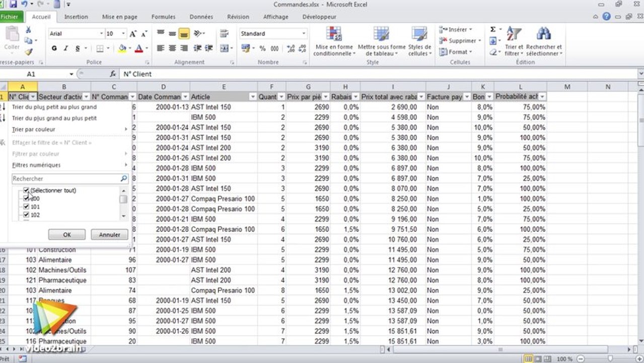Increase indent of cell content
644x363 pixels.
pos(208,48)
